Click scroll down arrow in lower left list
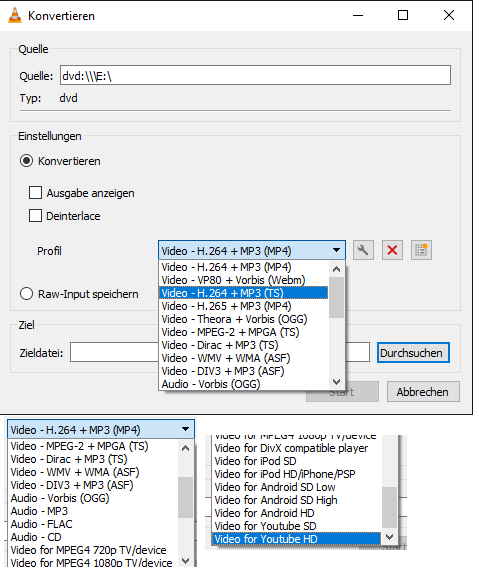Image resolution: width=479 pixels, height=579 pixels. 185,561
